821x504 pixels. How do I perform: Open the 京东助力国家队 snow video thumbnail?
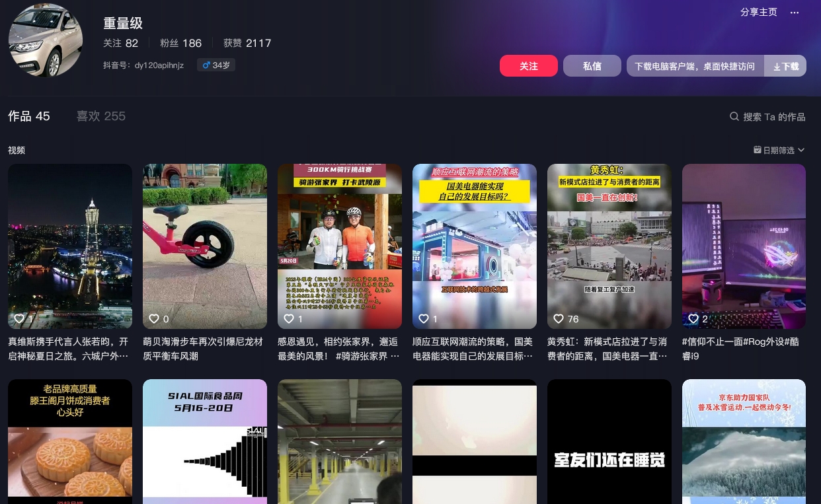pos(744,441)
